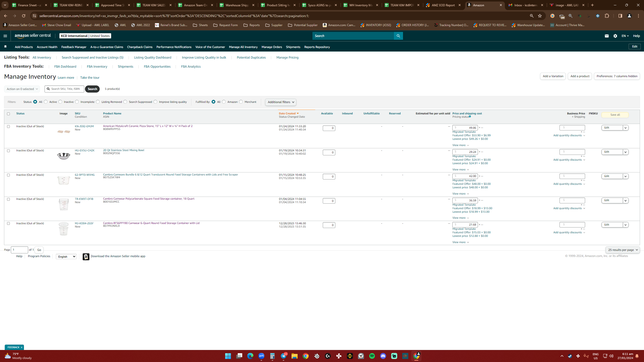This screenshot has width=644, height=362.
Task: Open the settings gear in Seller Central
Action: (x=615, y=36)
